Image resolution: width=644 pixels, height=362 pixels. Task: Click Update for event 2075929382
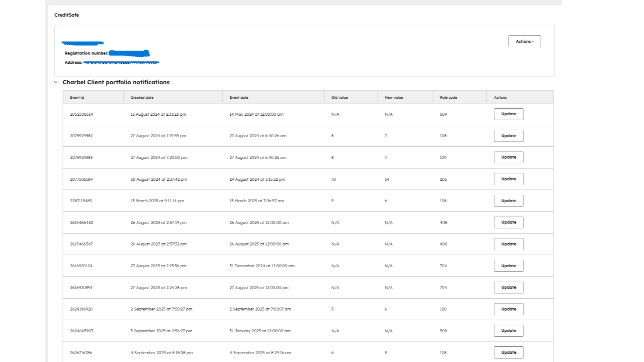(x=509, y=136)
